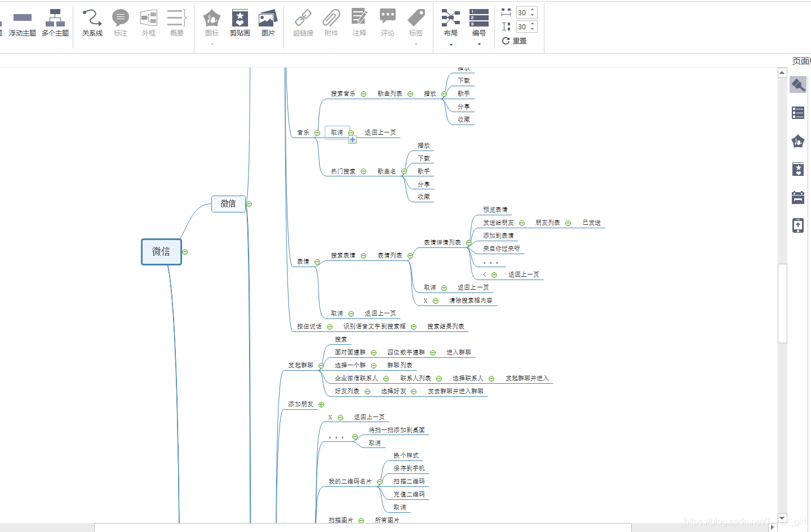
Task: Click the summary (概要) tool
Action: pos(177,23)
